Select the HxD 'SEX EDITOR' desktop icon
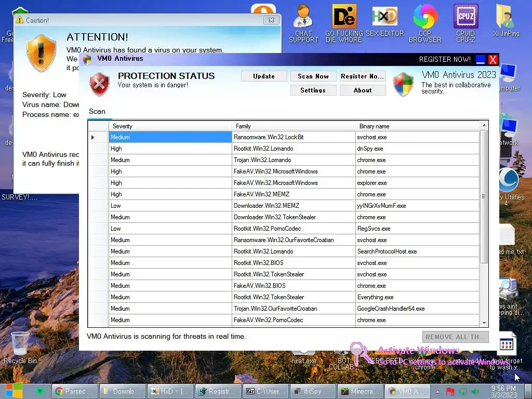 click(384, 21)
